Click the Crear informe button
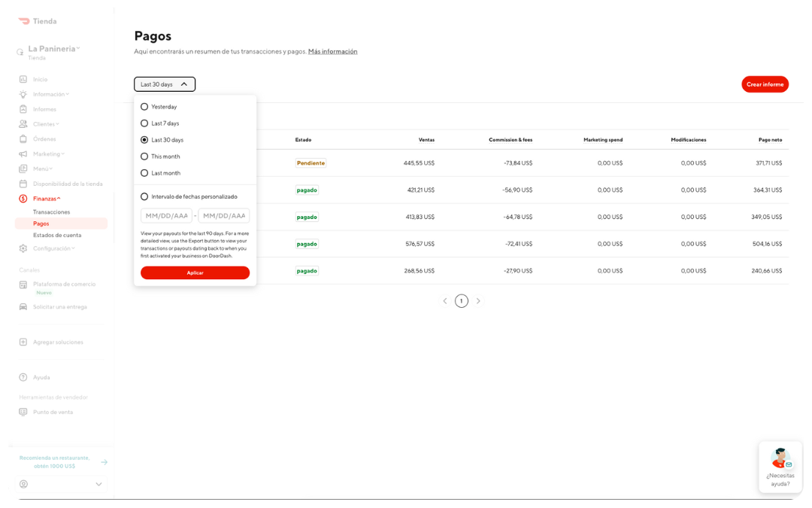 pyautogui.click(x=765, y=84)
